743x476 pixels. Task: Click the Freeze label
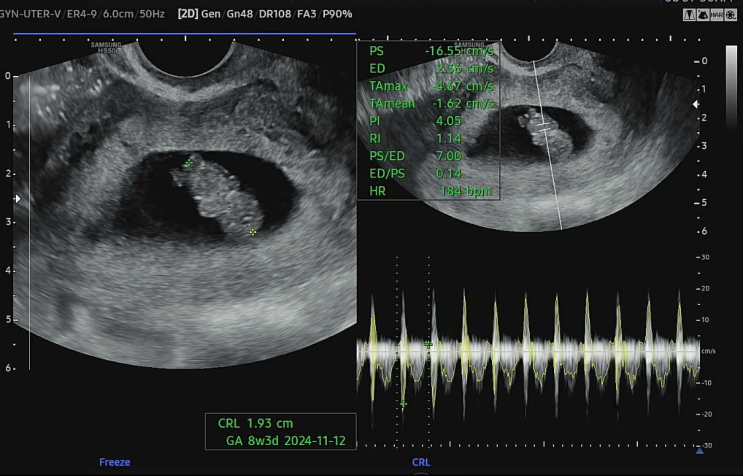tap(115, 462)
